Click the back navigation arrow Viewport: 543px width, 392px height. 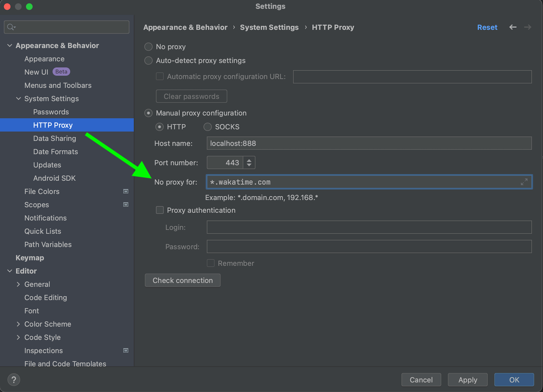[513, 27]
